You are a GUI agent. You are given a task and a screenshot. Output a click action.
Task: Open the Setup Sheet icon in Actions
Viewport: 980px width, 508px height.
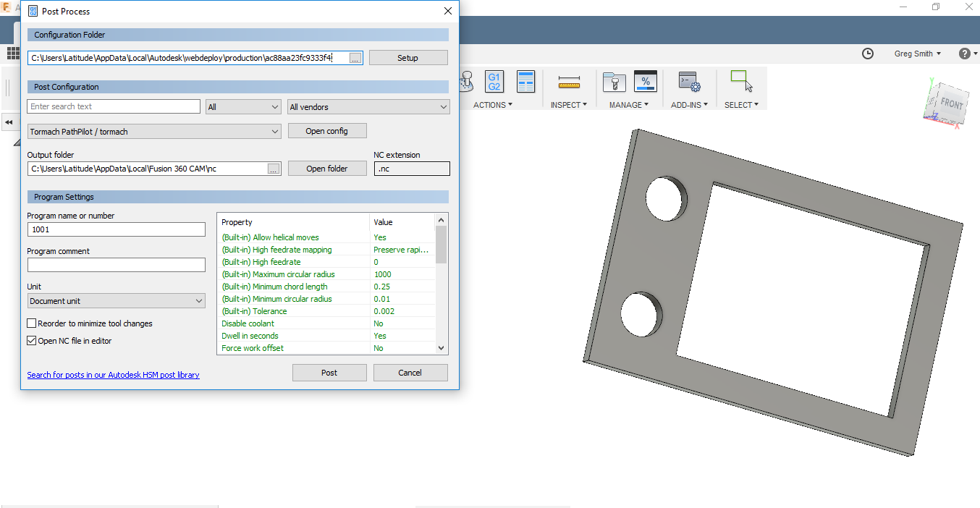(525, 82)
